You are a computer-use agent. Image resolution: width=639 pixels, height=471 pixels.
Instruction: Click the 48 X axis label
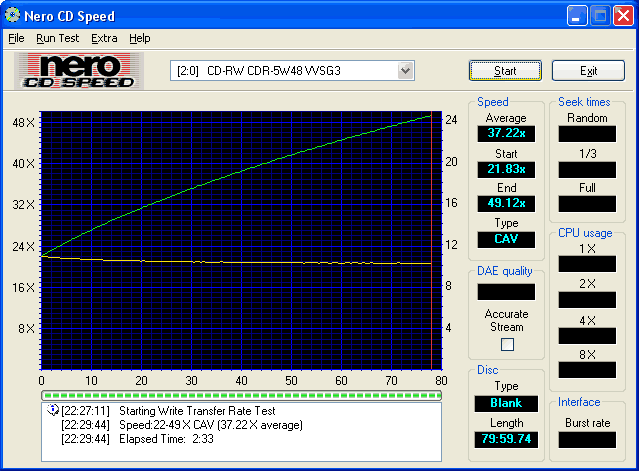point(24,123)
